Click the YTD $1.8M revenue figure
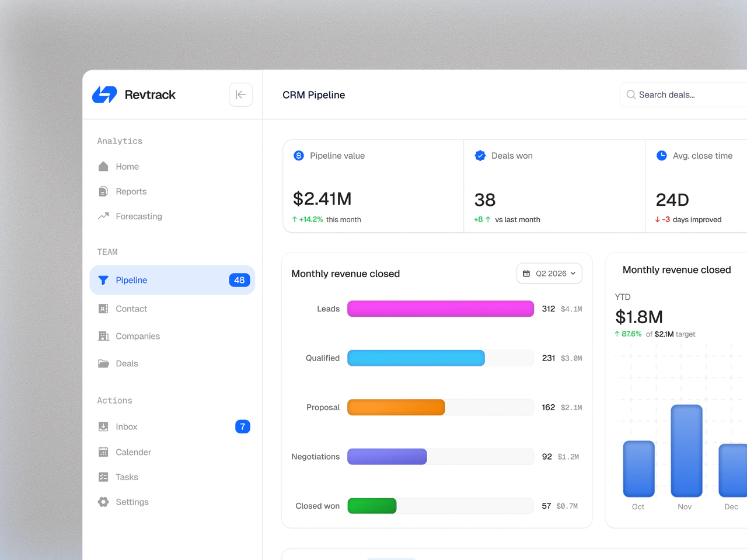747x560 pixels. click(639, 317)
